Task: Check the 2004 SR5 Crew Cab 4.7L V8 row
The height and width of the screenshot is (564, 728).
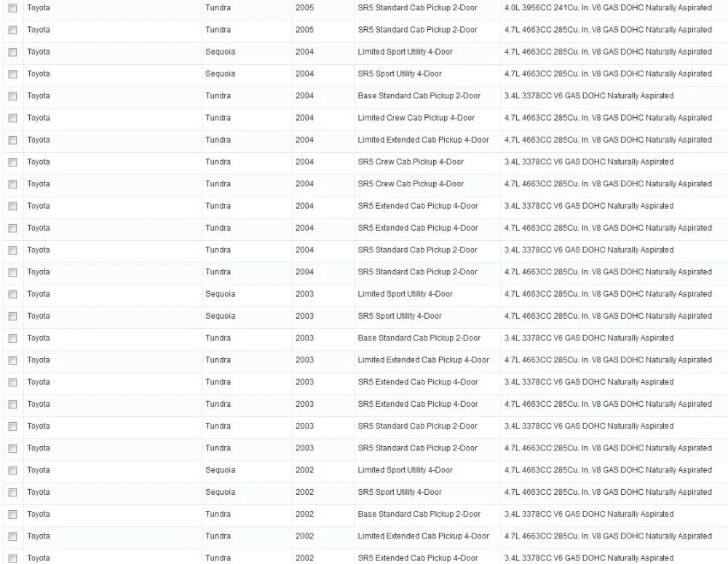Action: click(12, 184)
